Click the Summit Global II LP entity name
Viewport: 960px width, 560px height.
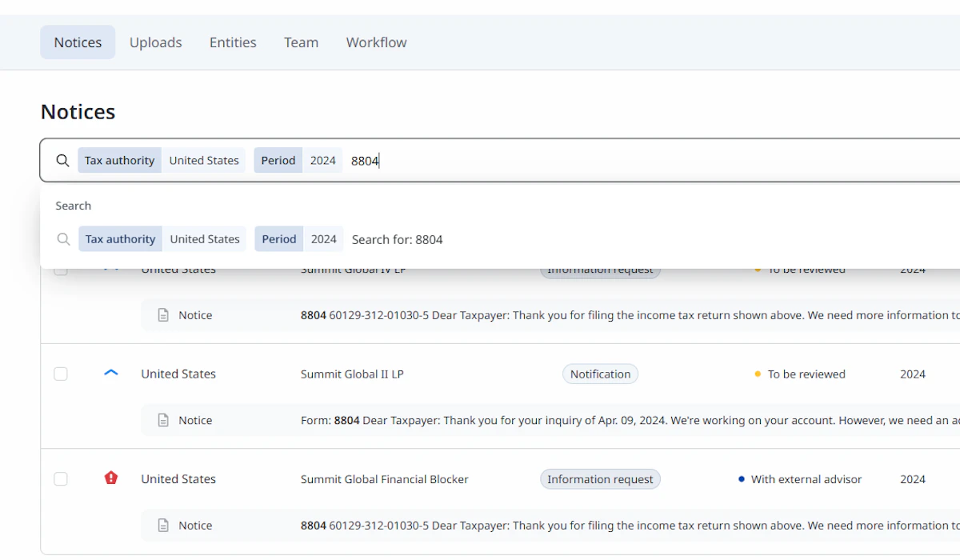(352, 374)
